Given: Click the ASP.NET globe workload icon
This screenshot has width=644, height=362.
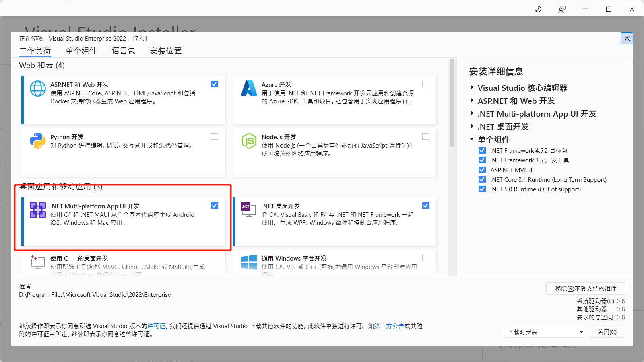Looking at the screenshot, I should 38,88.
